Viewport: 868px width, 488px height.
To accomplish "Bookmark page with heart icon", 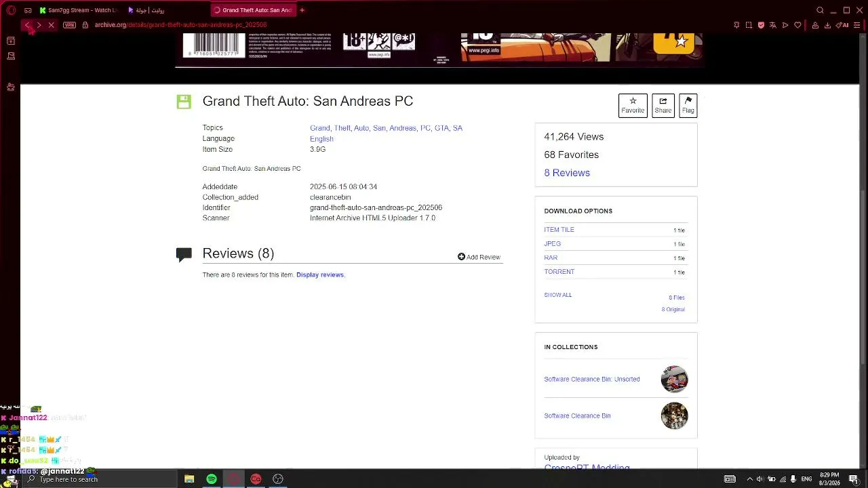I will [x=797, y=25].
